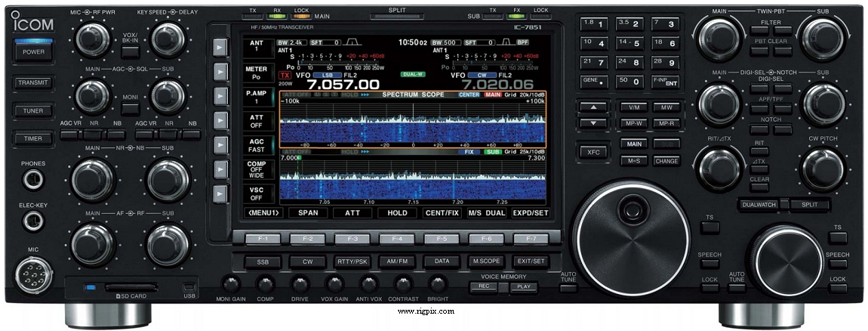Click the arrow key beside ANT 1

click(221, 47)
